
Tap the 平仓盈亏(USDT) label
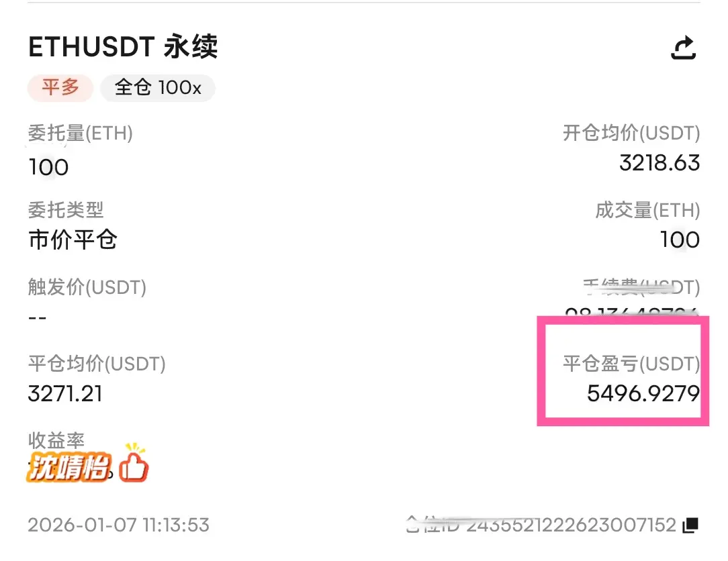(631, 364)
